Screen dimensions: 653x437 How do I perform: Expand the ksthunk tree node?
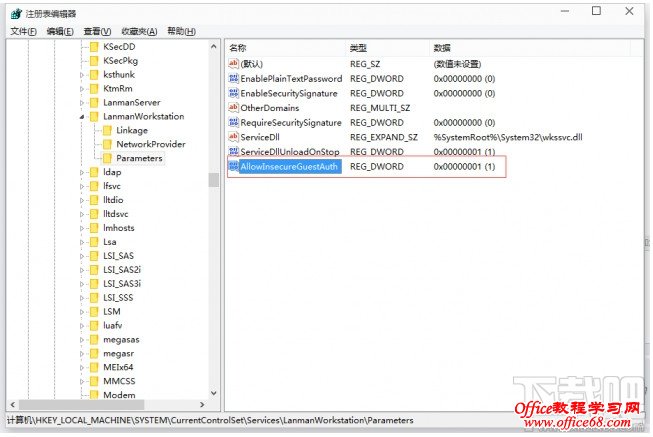click(x=82, y=75)
